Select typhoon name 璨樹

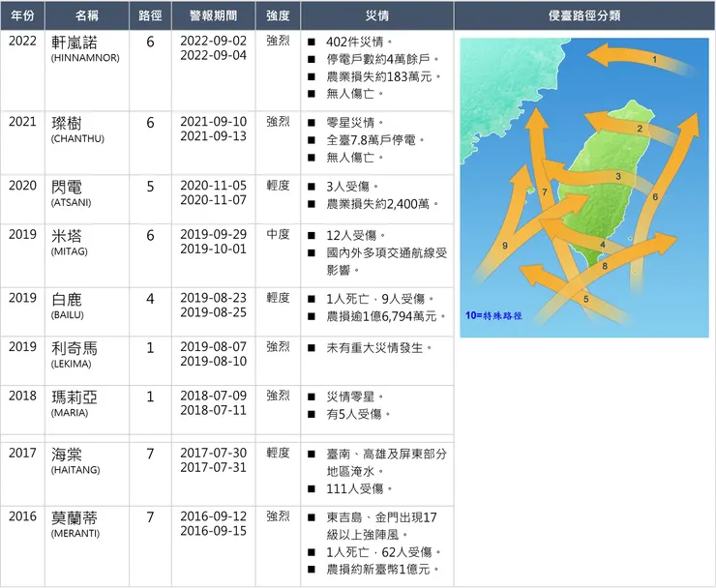tap(67, 123)
